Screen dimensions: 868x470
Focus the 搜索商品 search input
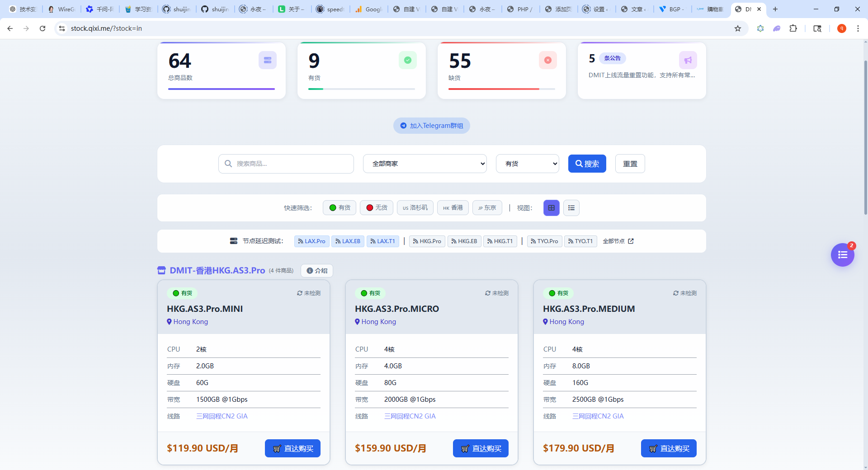(286, 164)
